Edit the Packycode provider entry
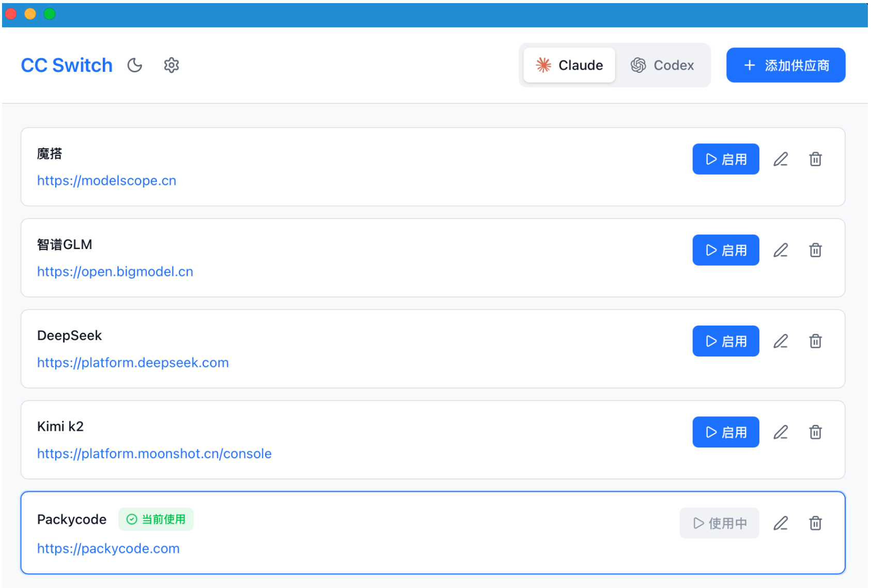Screen dimensions: 871x588 781,523
